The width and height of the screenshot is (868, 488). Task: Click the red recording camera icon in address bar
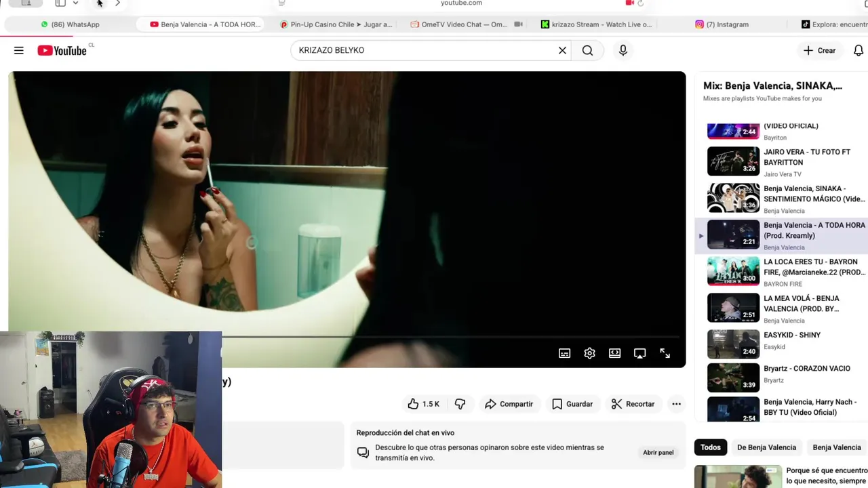630,3
